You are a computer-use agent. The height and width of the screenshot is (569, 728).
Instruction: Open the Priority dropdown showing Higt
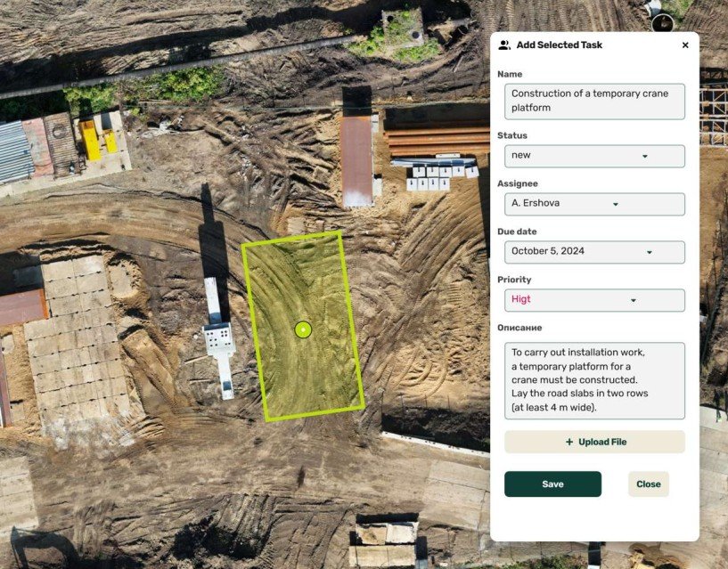[x=594, y=300]
